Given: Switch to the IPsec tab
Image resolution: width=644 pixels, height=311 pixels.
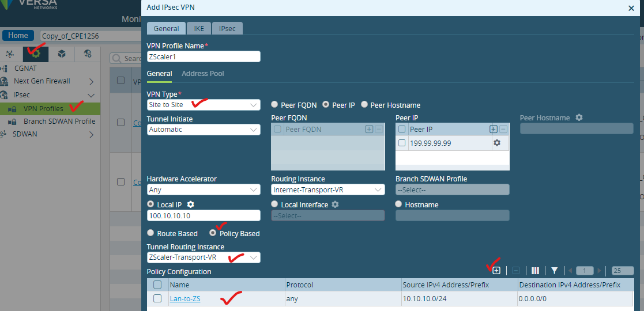Looking at the screenshot, I should pyautogui.click(x=228, y=28).
